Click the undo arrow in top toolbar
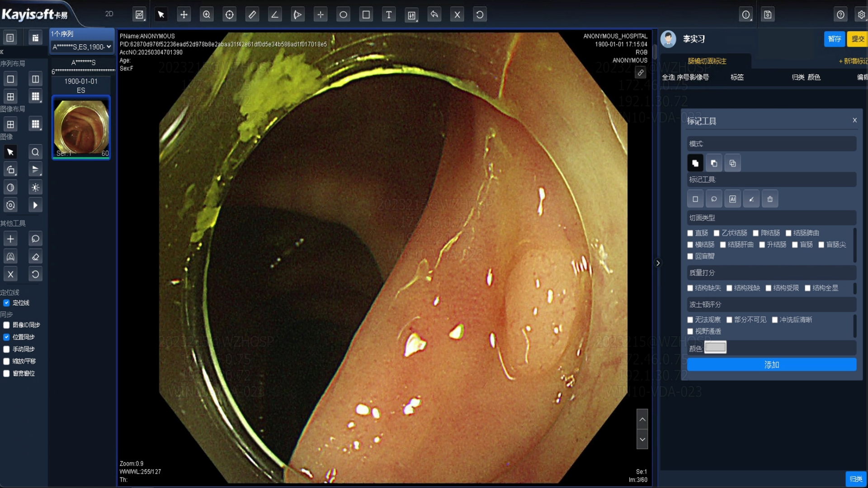Image resolution: width=868 pixels, height=488 pixels. [434, 14]
